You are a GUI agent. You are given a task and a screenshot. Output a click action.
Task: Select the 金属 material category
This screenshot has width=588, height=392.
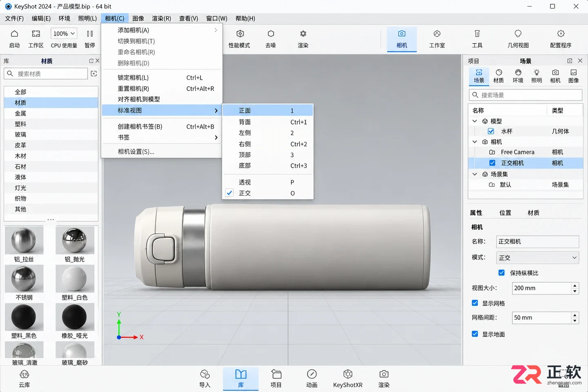(51, 113)
